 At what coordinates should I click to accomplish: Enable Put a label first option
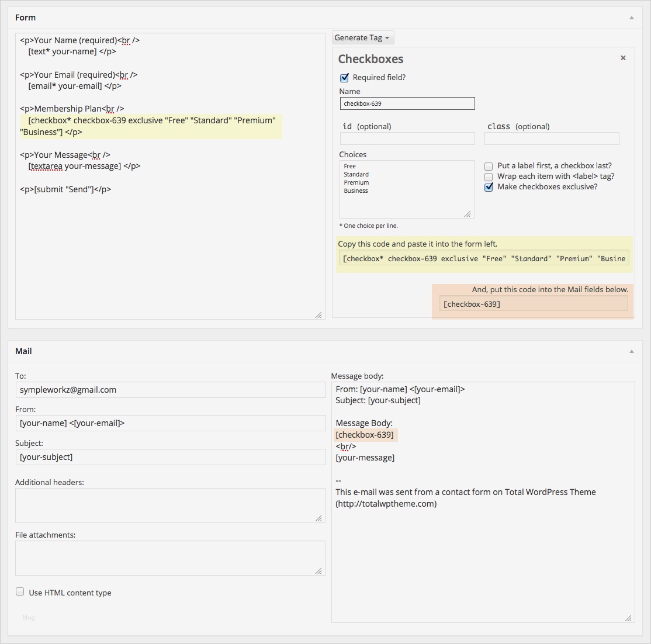(x=489, y=167)
